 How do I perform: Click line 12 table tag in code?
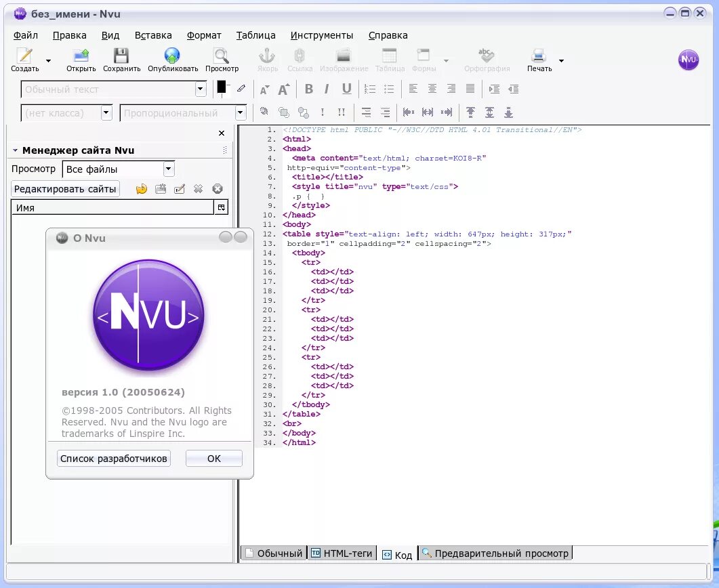coord(427,234)
